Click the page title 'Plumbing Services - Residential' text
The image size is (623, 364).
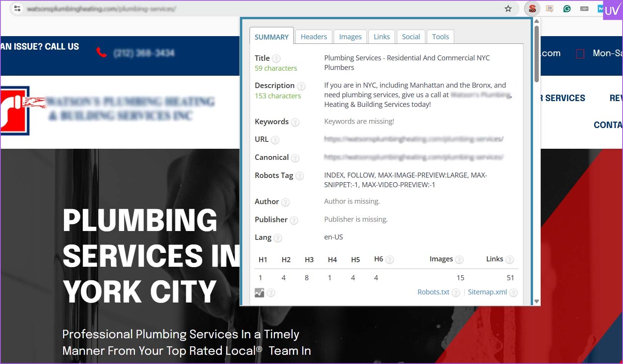pyautogui.click(x=407, y=63)
